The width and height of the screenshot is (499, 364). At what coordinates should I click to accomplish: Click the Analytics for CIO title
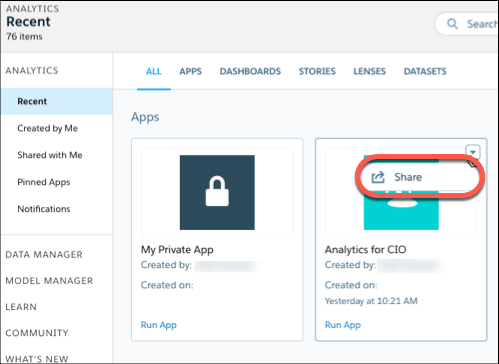pos(365,250)
